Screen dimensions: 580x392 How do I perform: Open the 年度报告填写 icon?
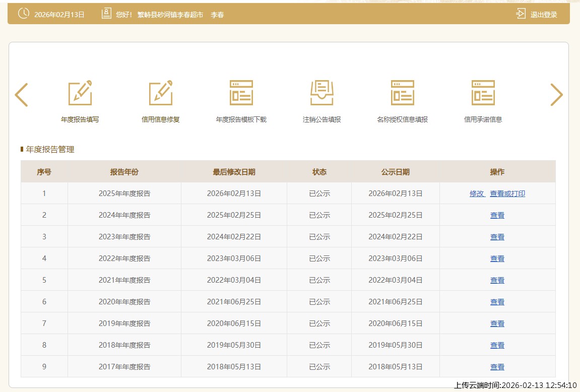[80, 93]
